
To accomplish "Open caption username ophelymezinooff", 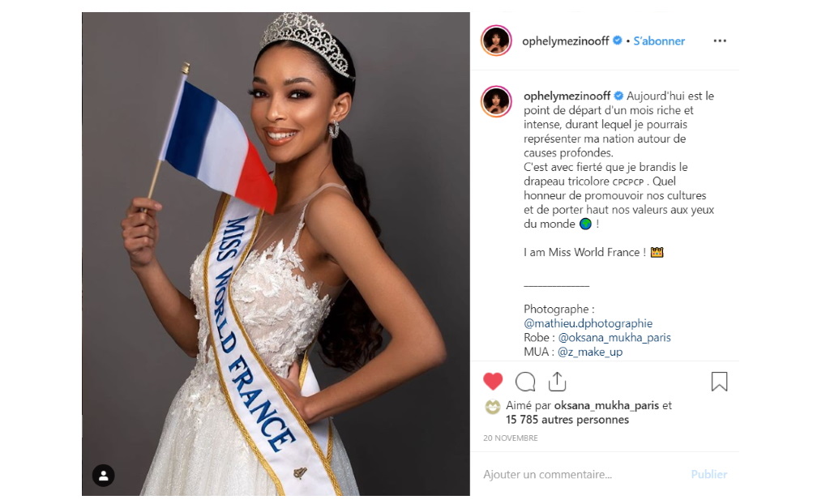I will coord(567,96).
